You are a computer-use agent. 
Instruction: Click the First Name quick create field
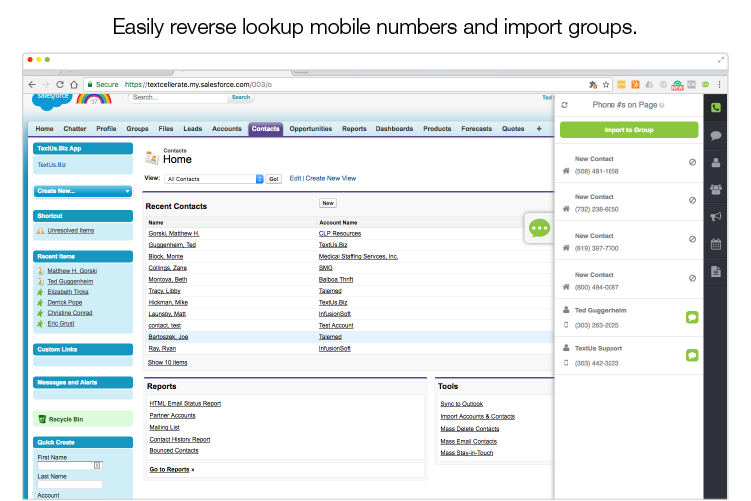(70, 466)
